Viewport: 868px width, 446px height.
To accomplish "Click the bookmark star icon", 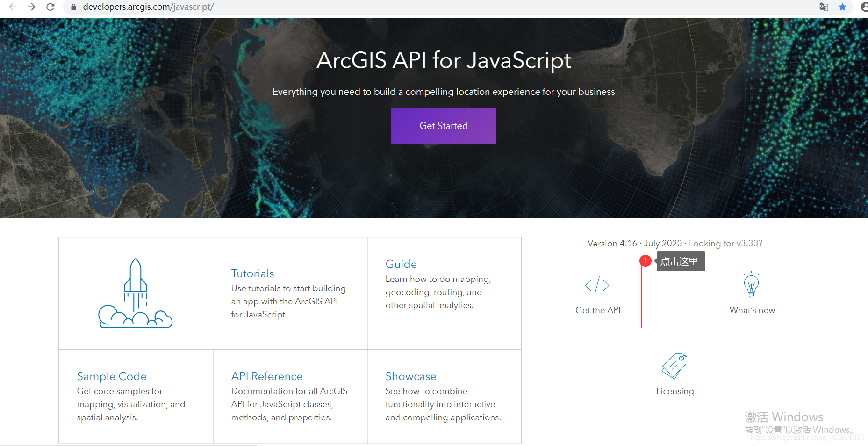I will click(x=842, y=7).
